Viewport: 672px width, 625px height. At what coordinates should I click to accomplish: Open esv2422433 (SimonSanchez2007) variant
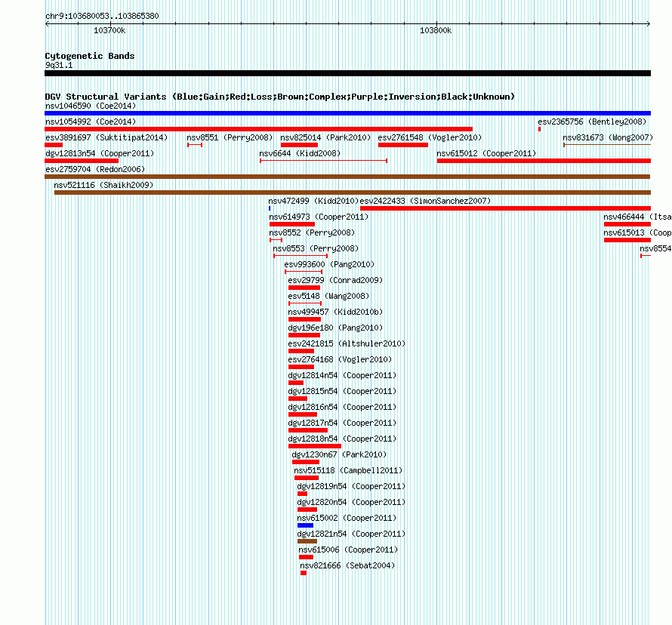pyautogui.click(x=425, y=201)
